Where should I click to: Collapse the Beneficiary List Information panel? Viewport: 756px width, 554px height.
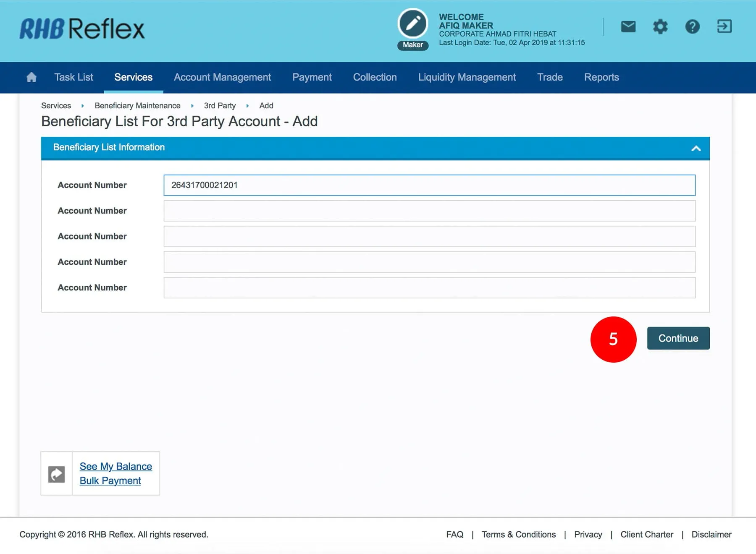pos(696,148)
